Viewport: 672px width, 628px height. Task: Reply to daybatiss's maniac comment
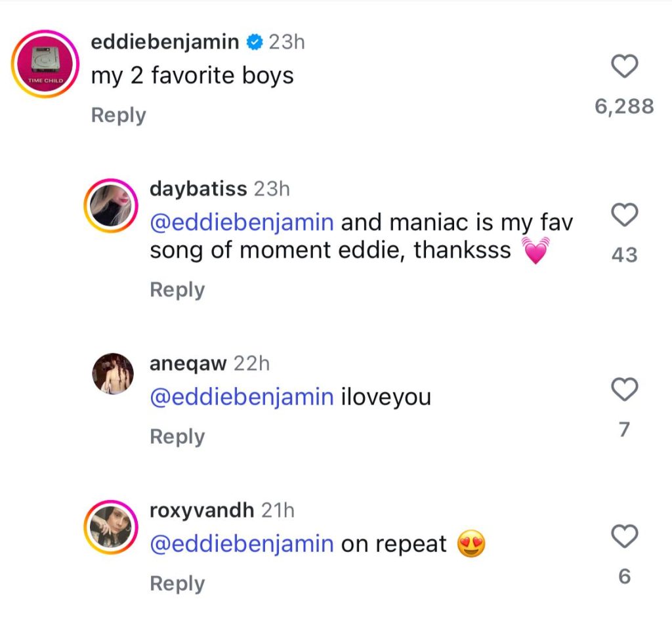(177, 290)
